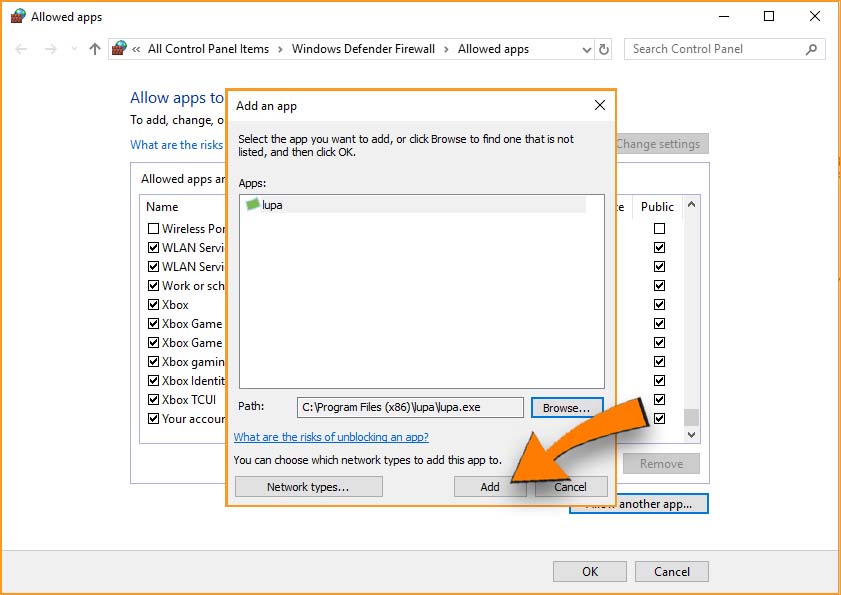841x595 pixels.
Task: Click the Forward navigation arrow
Action: point(51,49)
